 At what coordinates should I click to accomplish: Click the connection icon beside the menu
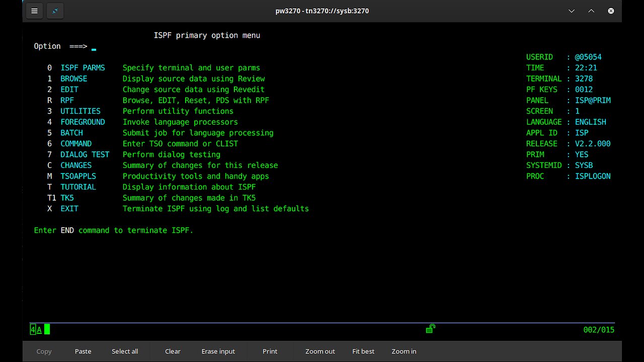point(55,11)
